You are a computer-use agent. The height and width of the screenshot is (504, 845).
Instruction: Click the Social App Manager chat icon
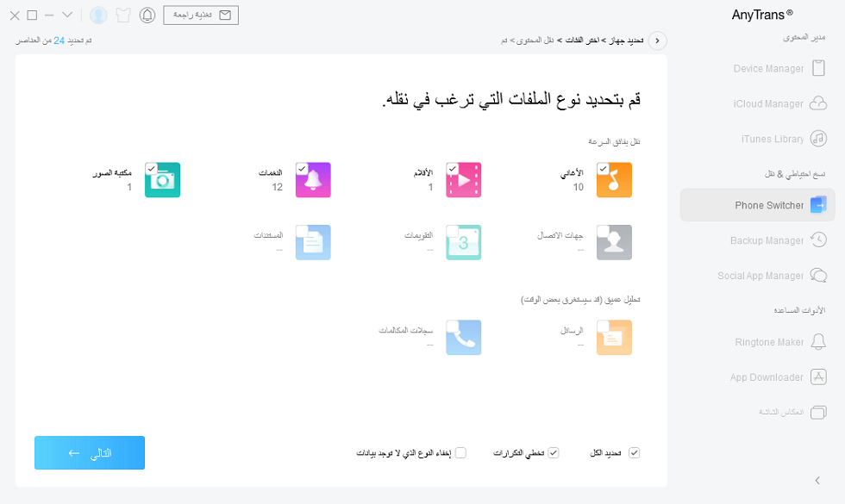(818, 276)
